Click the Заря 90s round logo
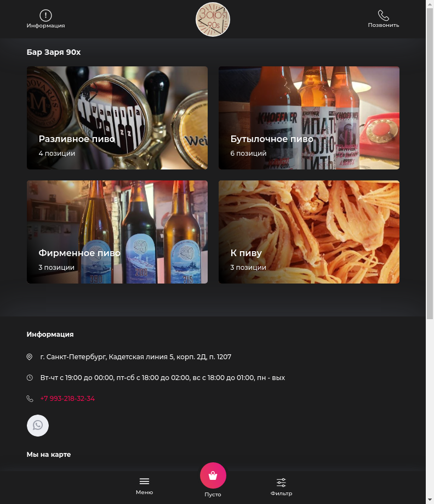 [x=213, y=19]
